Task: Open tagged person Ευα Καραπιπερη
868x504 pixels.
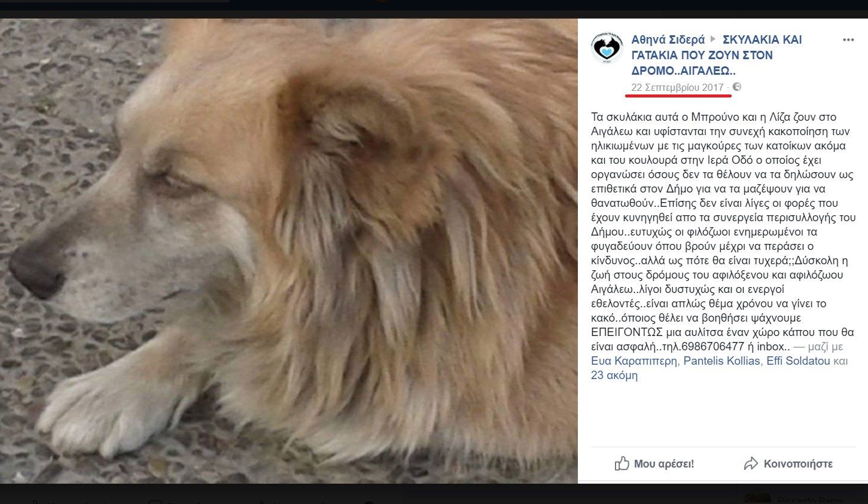Action: [634, 361]
